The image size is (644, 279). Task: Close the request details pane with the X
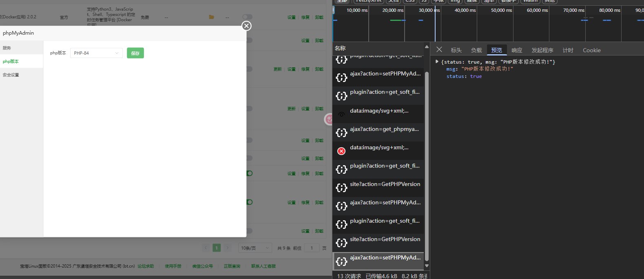439,49
